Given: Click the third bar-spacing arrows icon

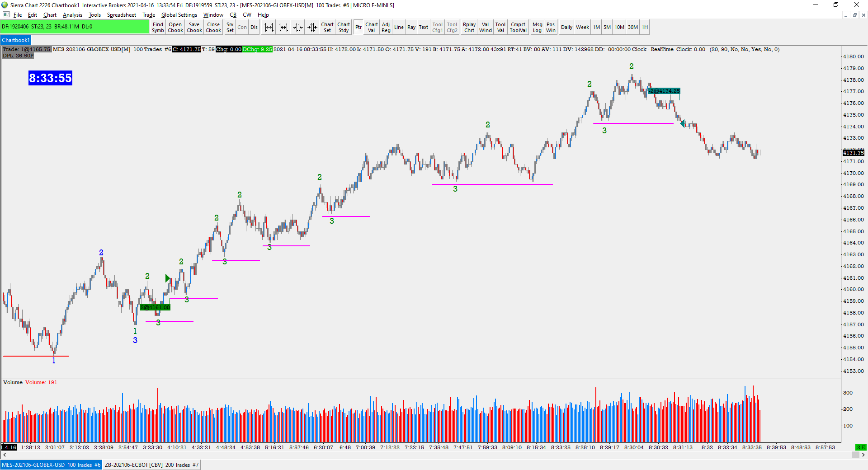Looking at the screenshot, I should (298, 27).
